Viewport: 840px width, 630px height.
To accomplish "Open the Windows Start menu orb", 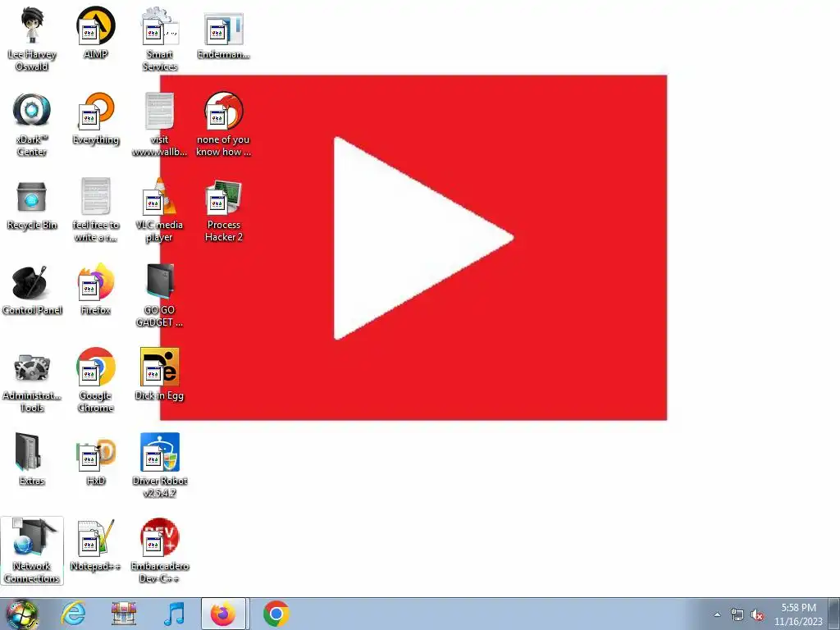I will pos(22,614).
